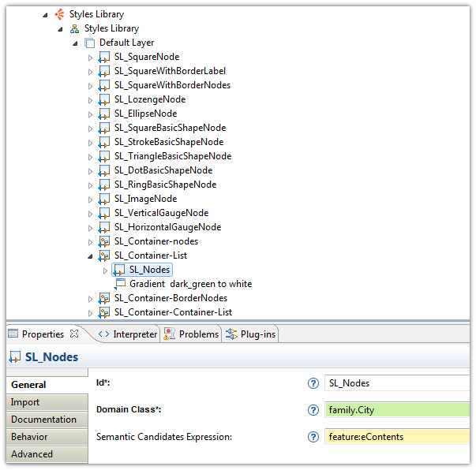Collapse the SL_Container-List tree node
Image resolution: width=476 pixels, height=470 pixels.
(x=90, y=256)
